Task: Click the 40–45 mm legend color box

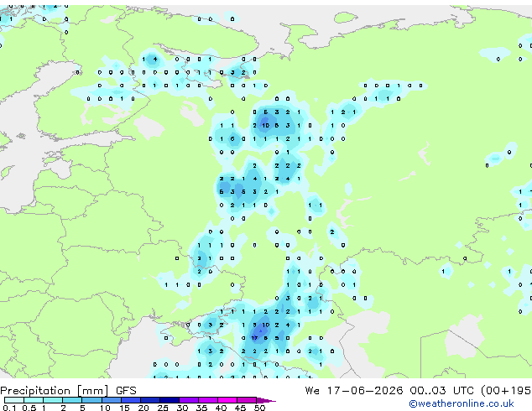Action: [227, 400]
